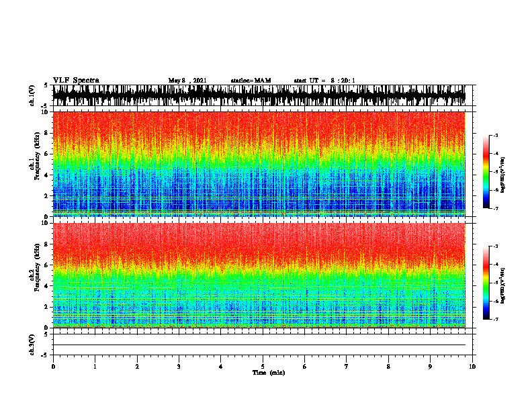This screenshot has width=532, height=411.
Task: Click time axis tick label '1'
Action: coord(95,366)
